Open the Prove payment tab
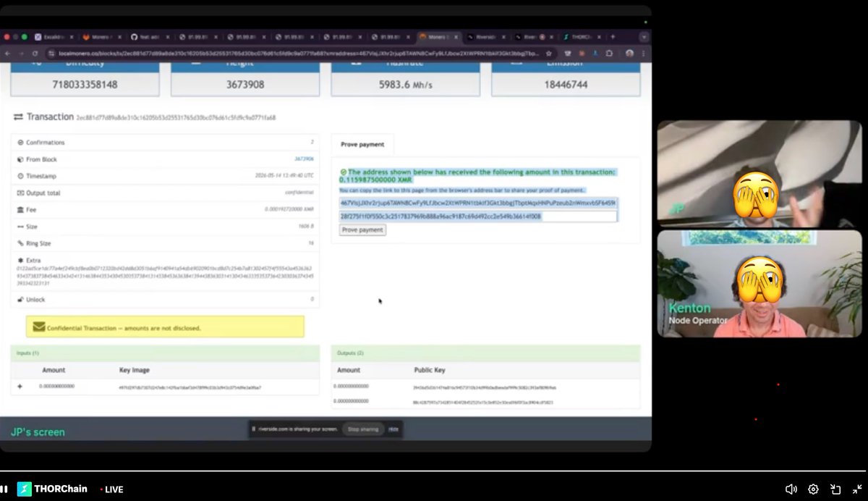Screen dimensions: 868x501 (x=362, y=144)
